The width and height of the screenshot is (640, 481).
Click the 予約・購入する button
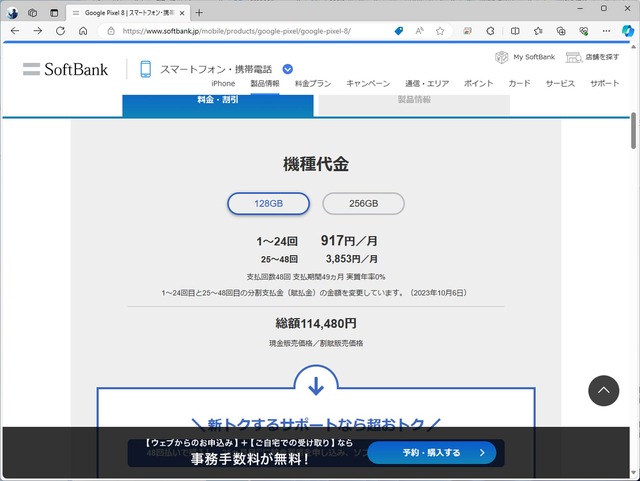pyautogui.click(x=432, y=452)
